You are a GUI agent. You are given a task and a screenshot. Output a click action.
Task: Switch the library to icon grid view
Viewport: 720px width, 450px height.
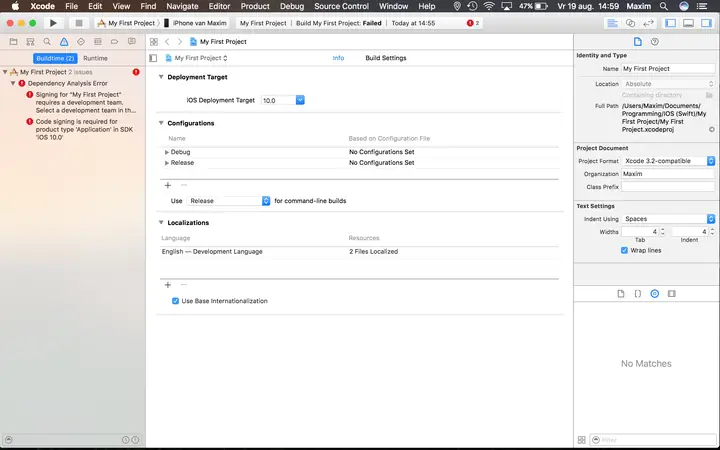tap(581, 440)
